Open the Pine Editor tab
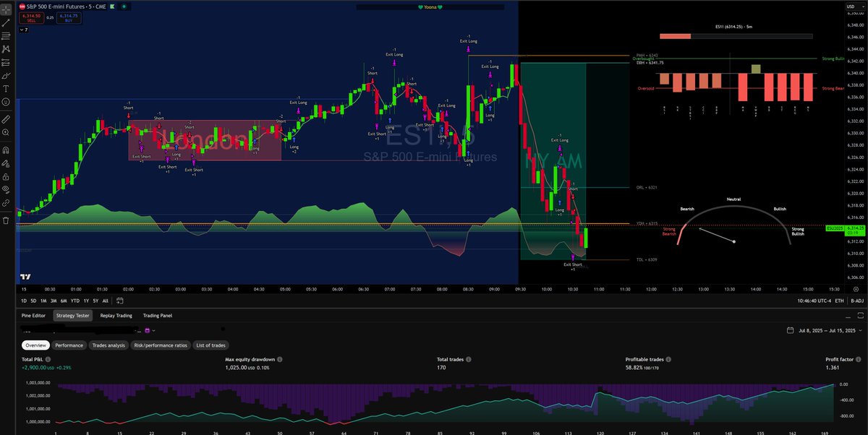The height and width of the screenshot is (435, 868). [34, 316]
